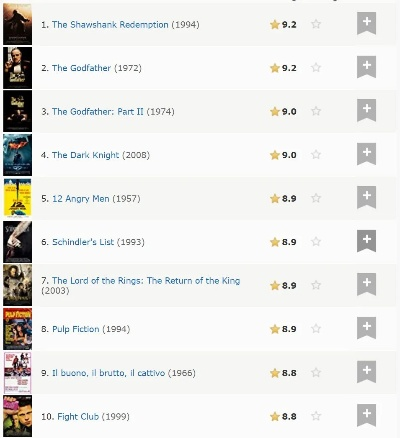Add Il buono, il brutto to watchlist
Screen dimensions: 400x438
click(x=366, y=371)
